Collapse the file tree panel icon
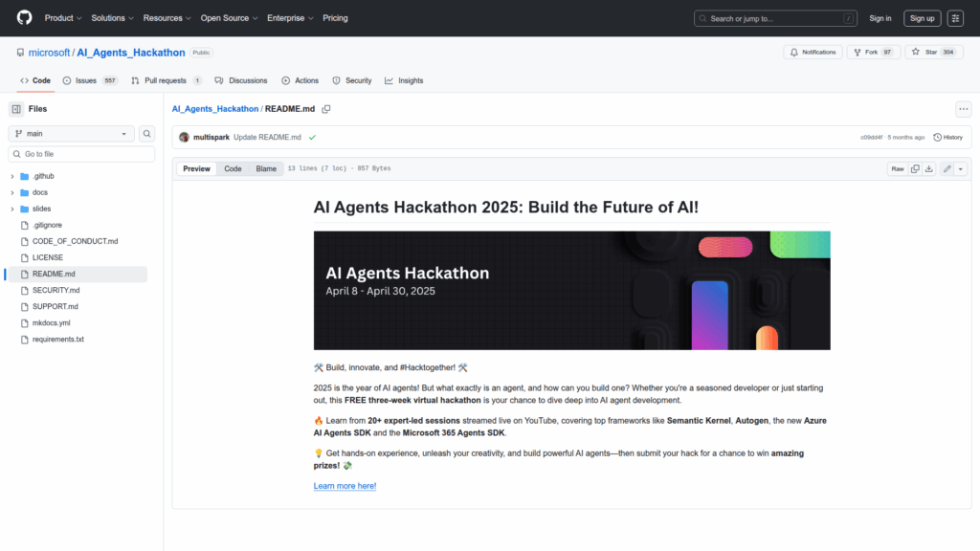Viewport: 980px width, 551px height. coord(16,109)
